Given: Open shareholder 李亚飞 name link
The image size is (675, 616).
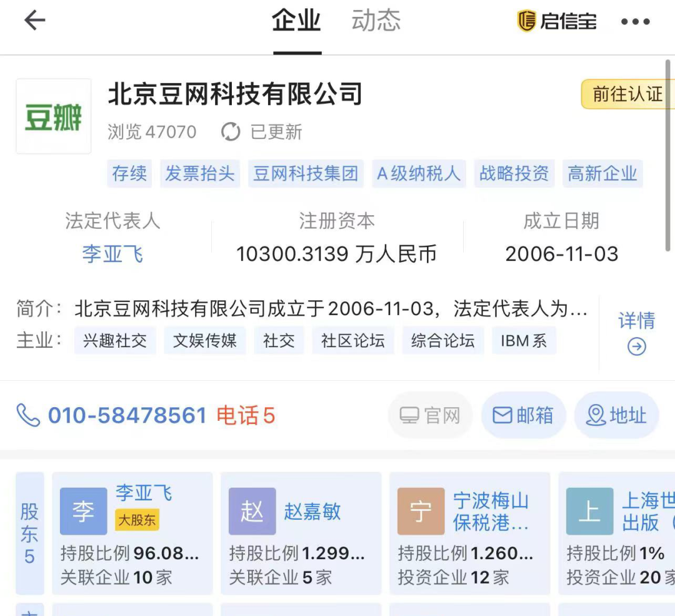Looking at the screenshot, I should coord(144,493).
